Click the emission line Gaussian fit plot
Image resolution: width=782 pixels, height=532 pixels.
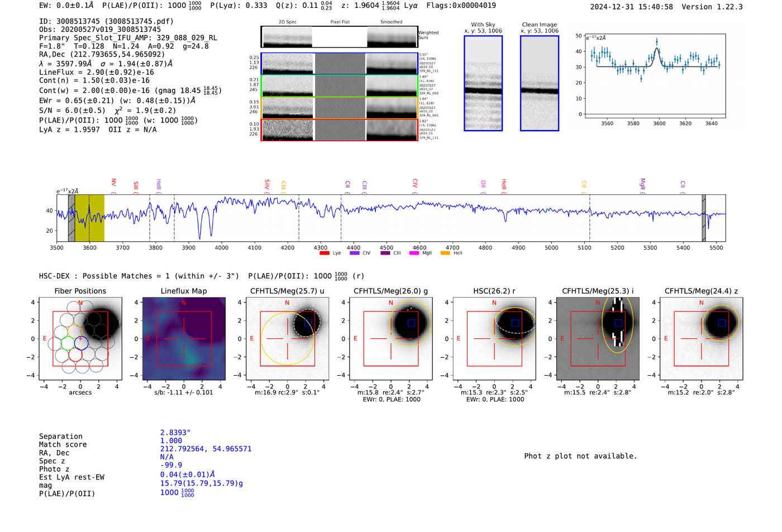coord(655,76)
